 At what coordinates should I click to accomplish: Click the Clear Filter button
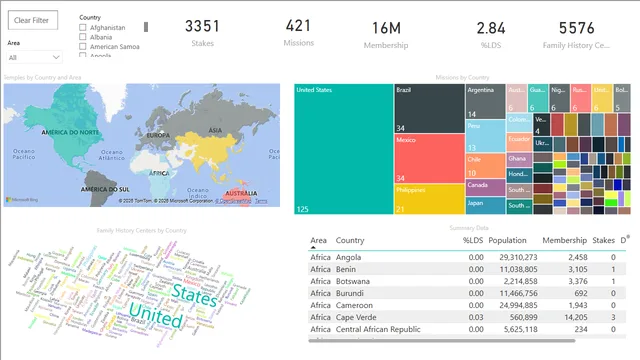click(x=33, y=20)
